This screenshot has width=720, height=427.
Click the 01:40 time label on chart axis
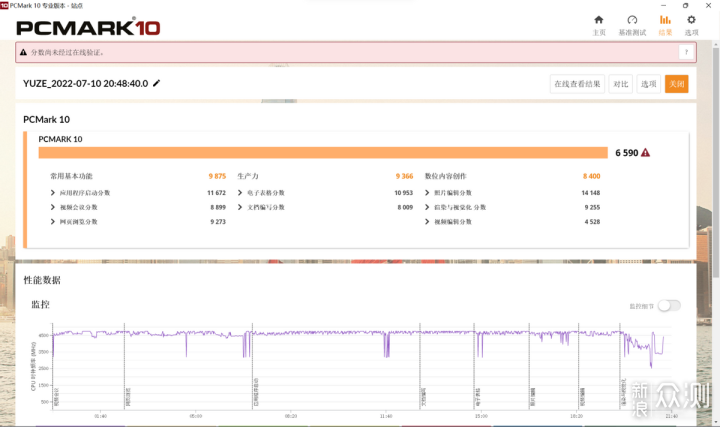(x=101, y=416)
